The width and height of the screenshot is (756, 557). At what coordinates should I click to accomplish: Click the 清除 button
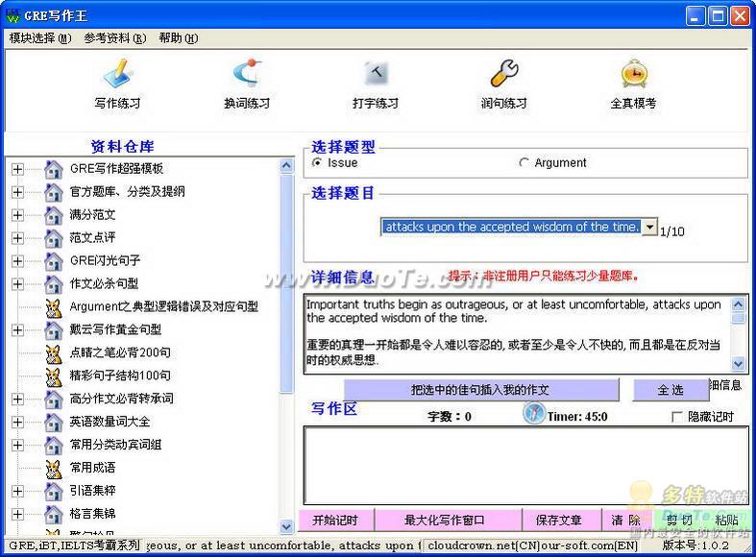(627, 521)
